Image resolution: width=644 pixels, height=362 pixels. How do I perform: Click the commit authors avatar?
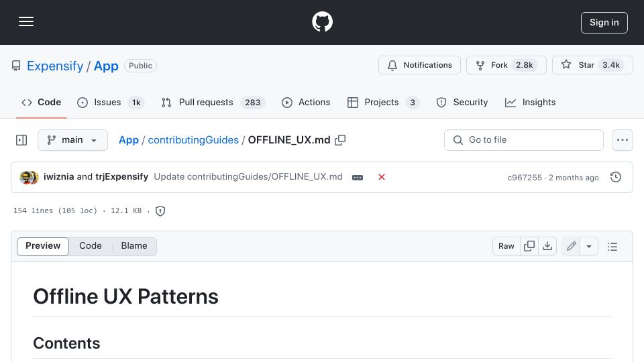[x=29, y=177]
